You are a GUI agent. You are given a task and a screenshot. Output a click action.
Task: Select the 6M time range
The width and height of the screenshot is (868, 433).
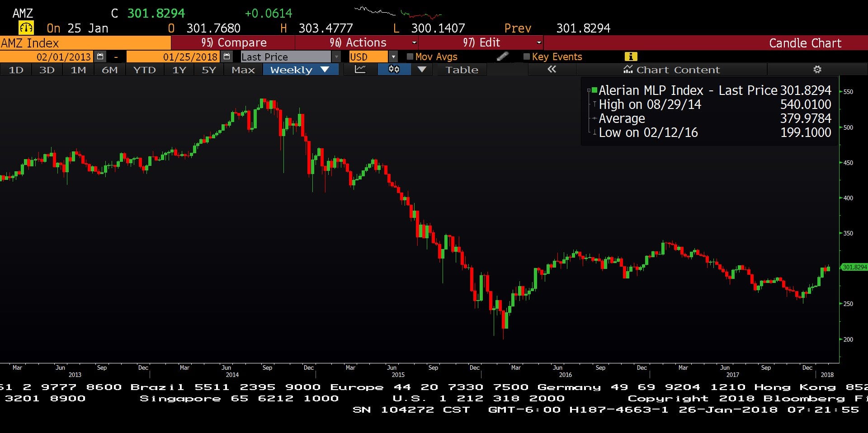pos(109,70)
